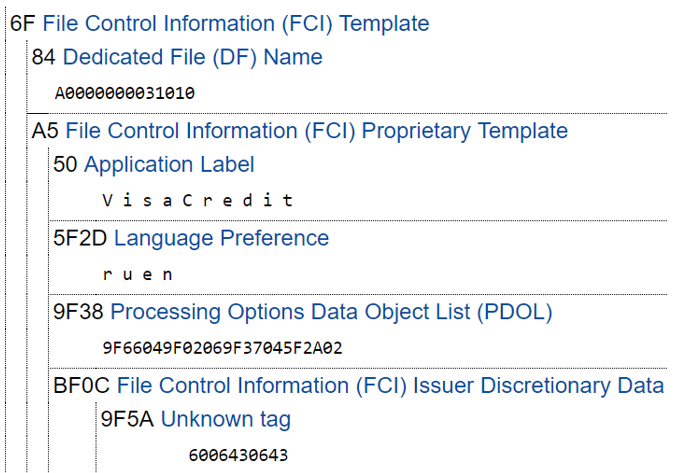Click the A0000000031010 hex value
Image resolution: width=679 pixels, height=473 pixels.
(x=125, y=94)
